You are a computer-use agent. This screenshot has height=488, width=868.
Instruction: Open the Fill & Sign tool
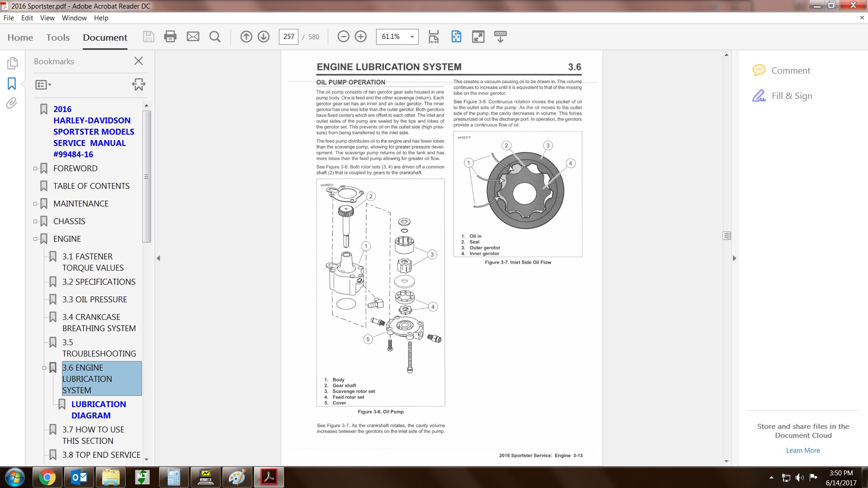792,96
